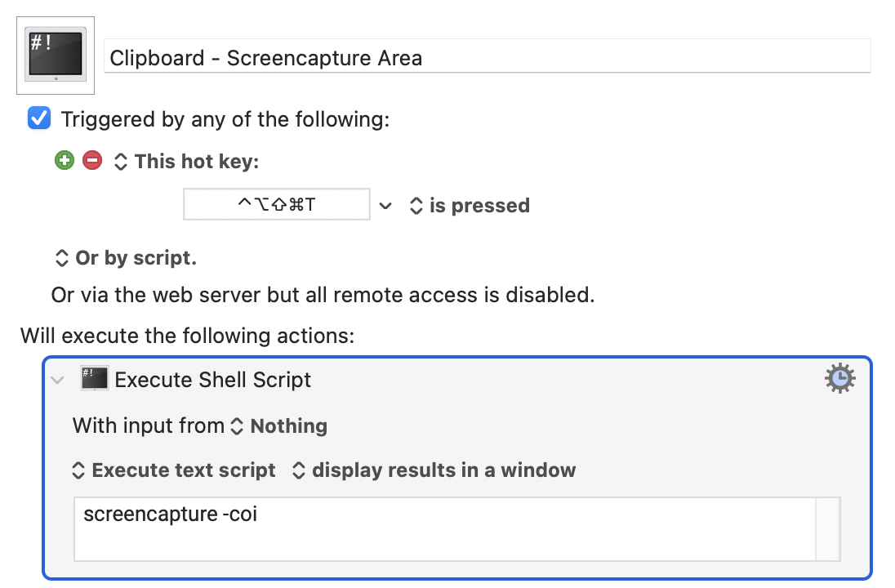Uncheck the 'Triggered by any of the following' checkbox
Image resolution: width=895 pixels, height=588 pixels.
click(39, 118)
